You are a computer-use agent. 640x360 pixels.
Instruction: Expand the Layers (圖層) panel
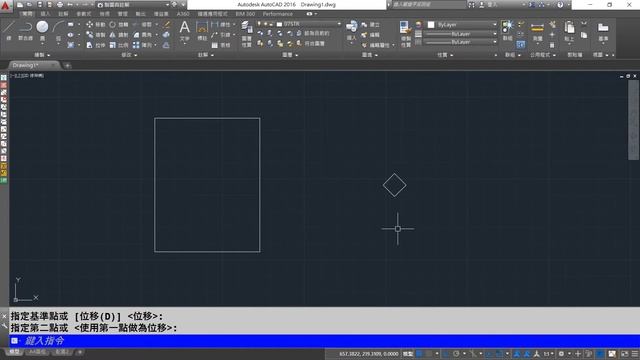[x=290, y=55]
